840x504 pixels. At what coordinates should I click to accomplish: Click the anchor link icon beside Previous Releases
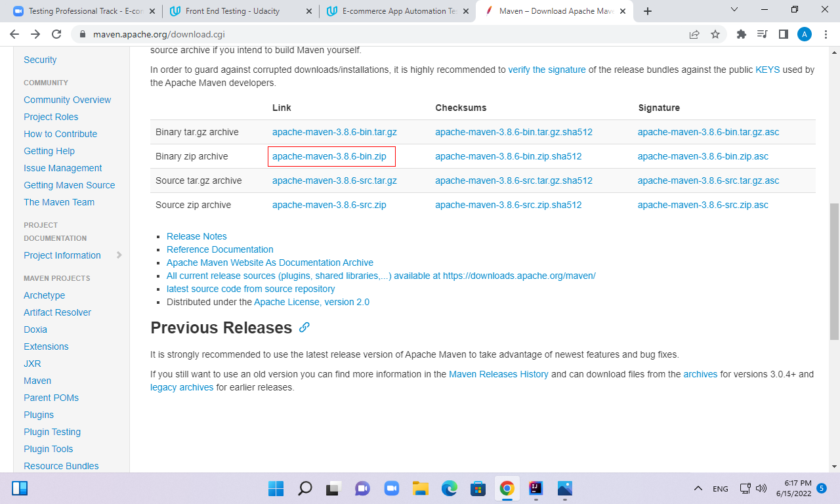304,327
